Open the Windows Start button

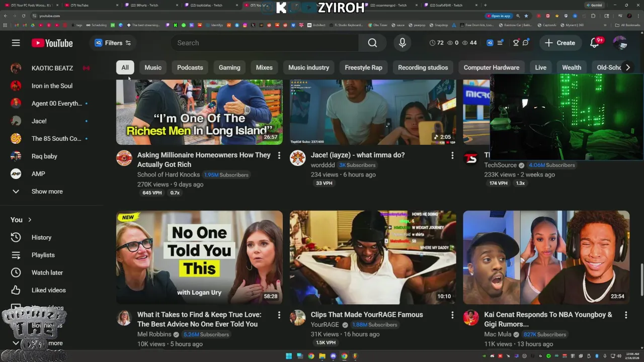point(289,356)
